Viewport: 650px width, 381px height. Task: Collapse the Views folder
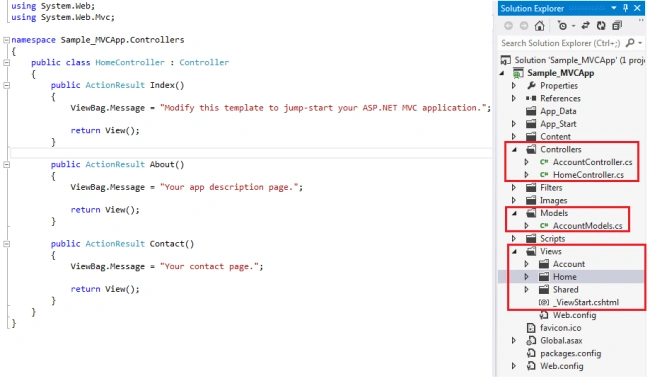coord(514,252)
